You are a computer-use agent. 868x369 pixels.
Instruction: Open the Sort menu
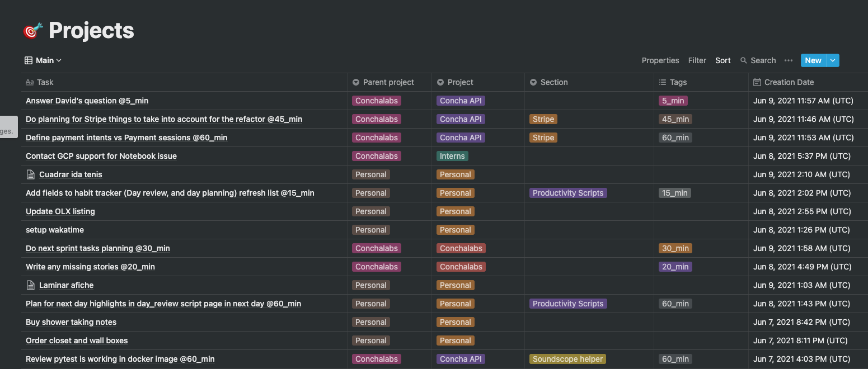[x=723, y=60]
